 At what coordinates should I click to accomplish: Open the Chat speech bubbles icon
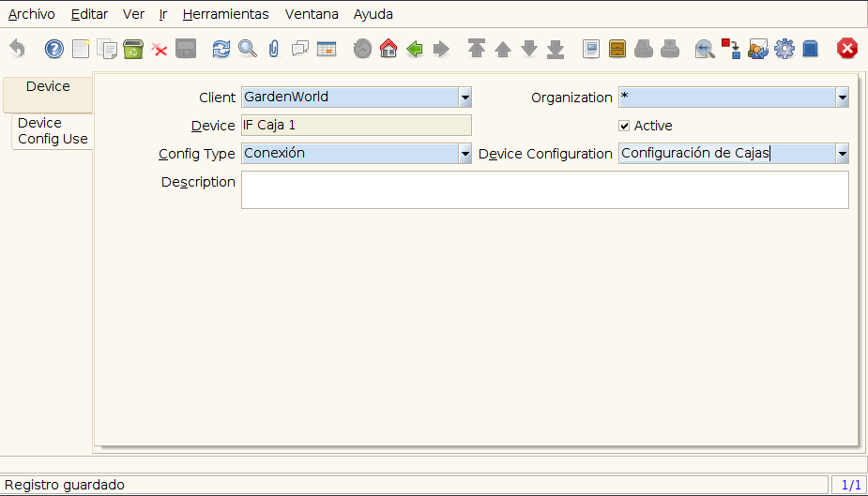pyautogui.click(x=300, y=49)
